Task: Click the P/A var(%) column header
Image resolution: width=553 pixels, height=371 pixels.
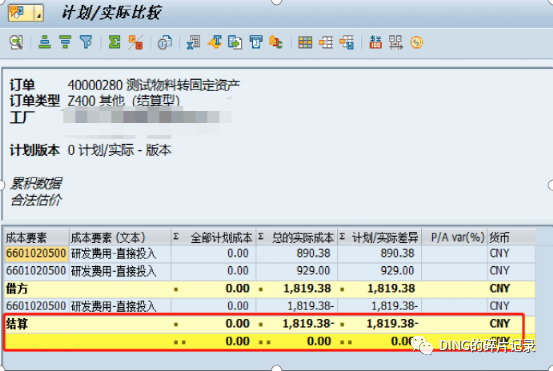Action: pos(454,237)
